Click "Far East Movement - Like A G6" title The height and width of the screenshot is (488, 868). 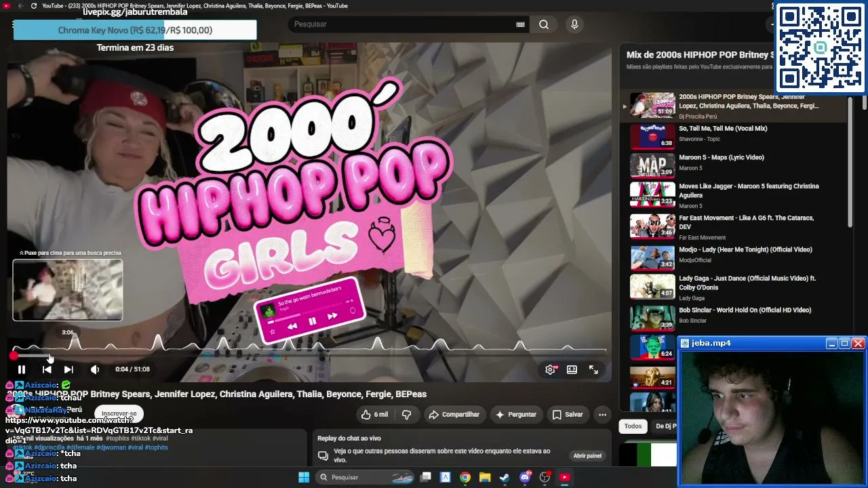[746, 222]
